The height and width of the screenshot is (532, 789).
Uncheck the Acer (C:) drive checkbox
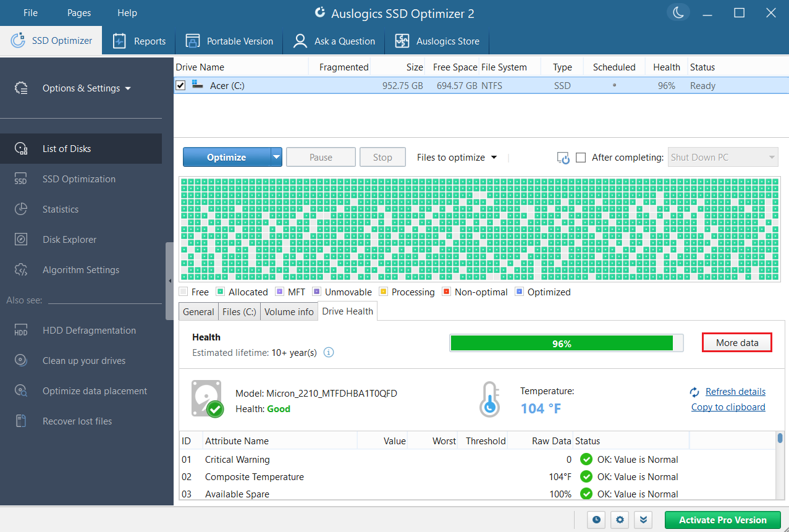coord(180,86)
